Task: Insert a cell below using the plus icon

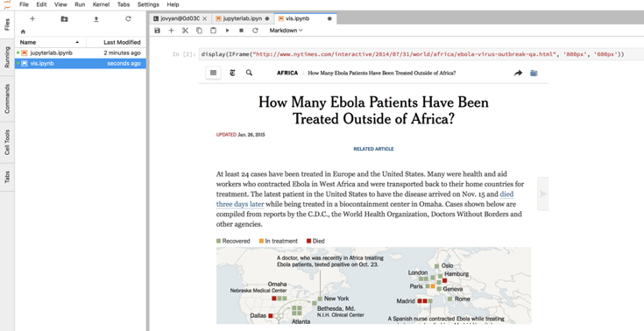Action: pos(171,31)
